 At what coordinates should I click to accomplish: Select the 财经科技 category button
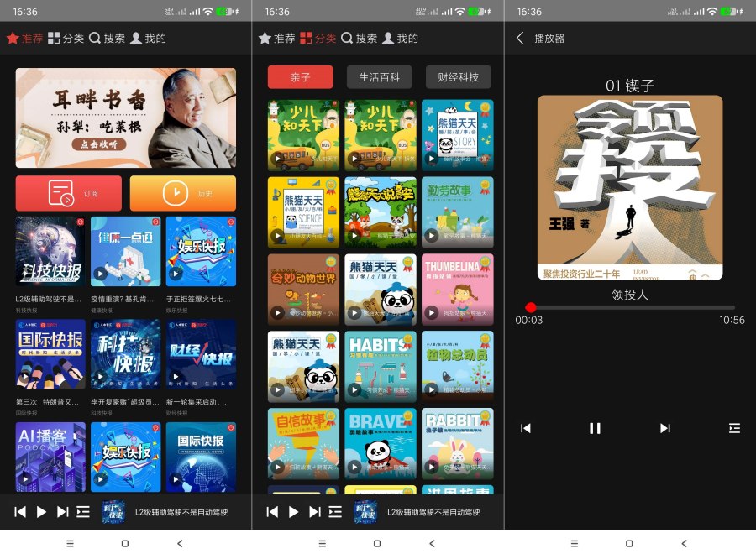[x=459, y=77]
